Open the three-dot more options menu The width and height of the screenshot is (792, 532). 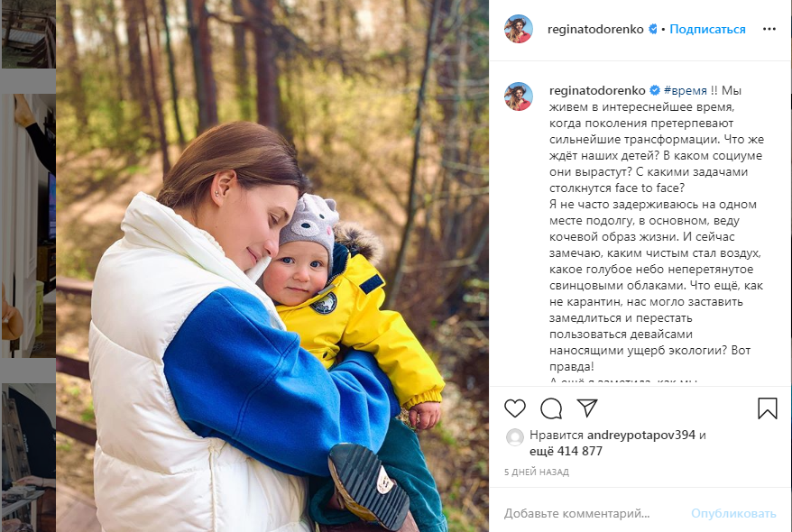point(769,29)
